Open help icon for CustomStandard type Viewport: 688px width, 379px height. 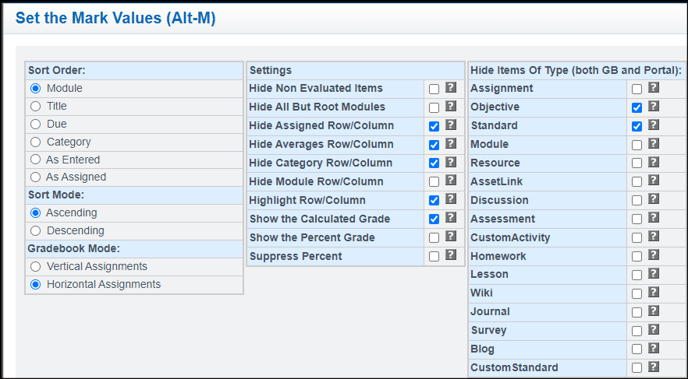point(654,367)
